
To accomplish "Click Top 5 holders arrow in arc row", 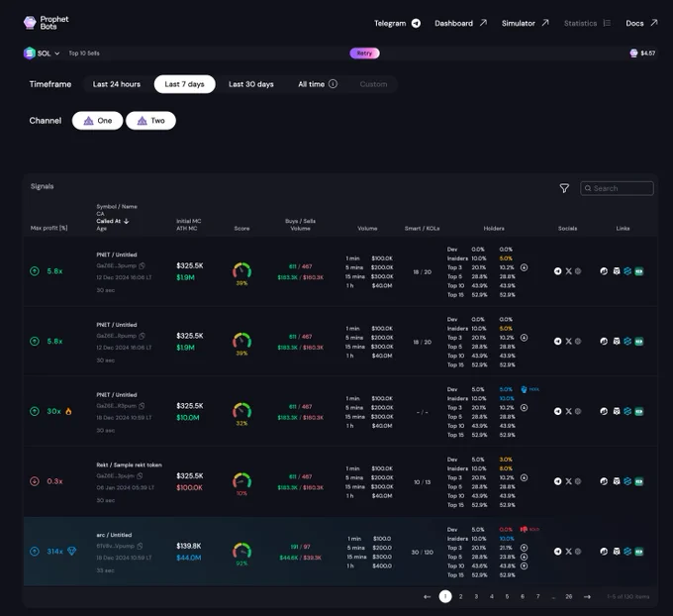I will (525, 557).
